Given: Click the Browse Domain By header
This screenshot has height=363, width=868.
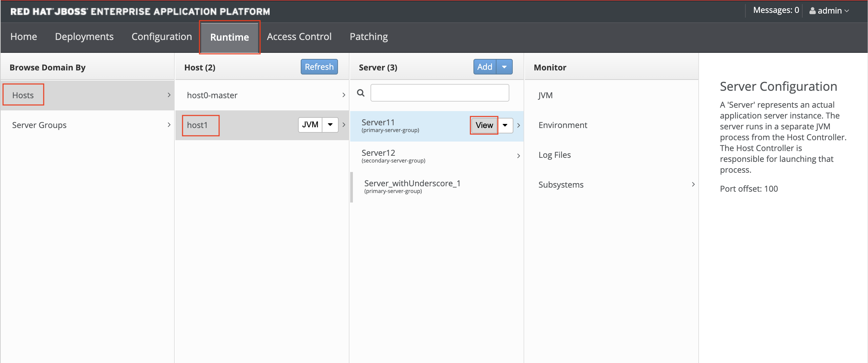Looking at the screenshot, I should 47,67.
